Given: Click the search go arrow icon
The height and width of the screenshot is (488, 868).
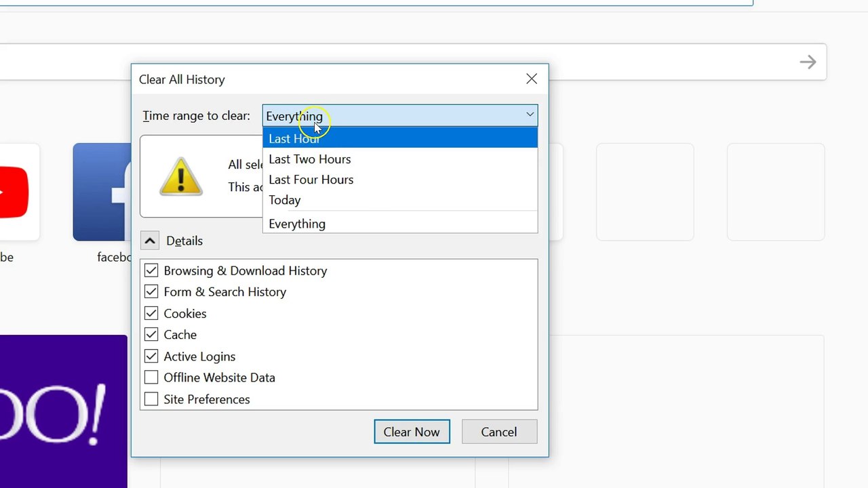Looking at the screenshot, I should pos(808,62).
